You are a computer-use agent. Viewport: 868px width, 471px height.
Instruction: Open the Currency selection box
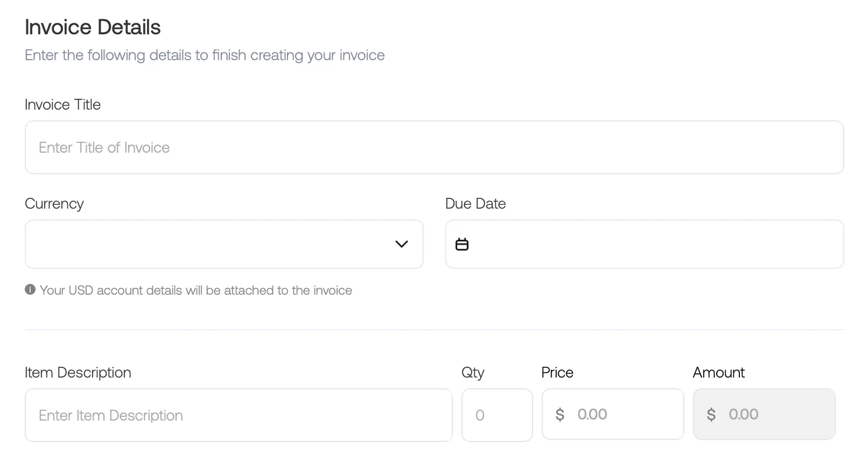(224, 244)
